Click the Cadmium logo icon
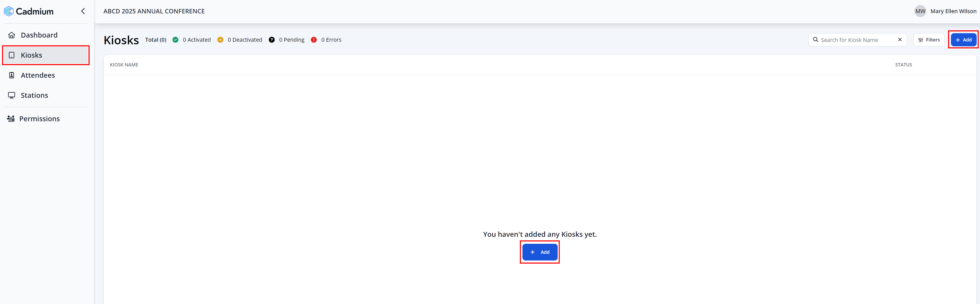 8,11
